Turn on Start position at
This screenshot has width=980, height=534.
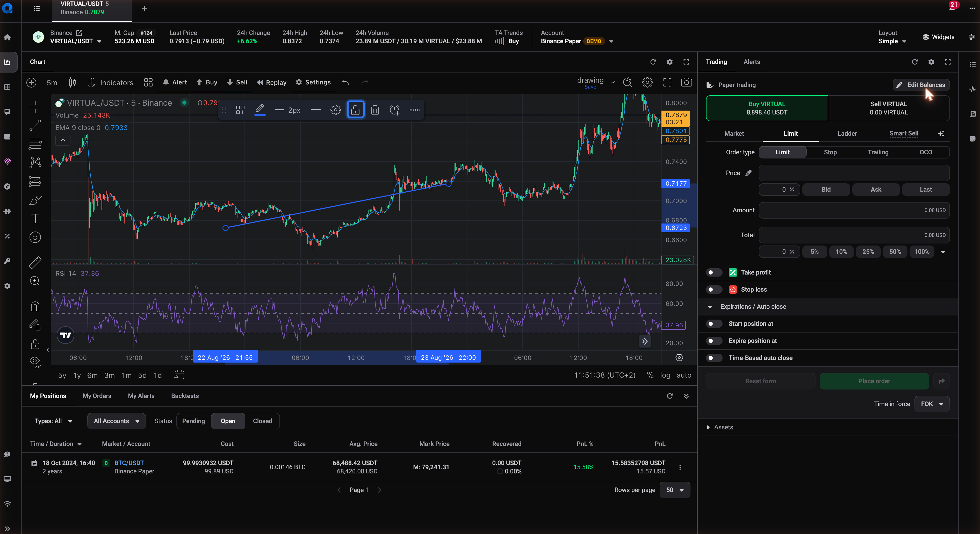(x=714, y=324)
